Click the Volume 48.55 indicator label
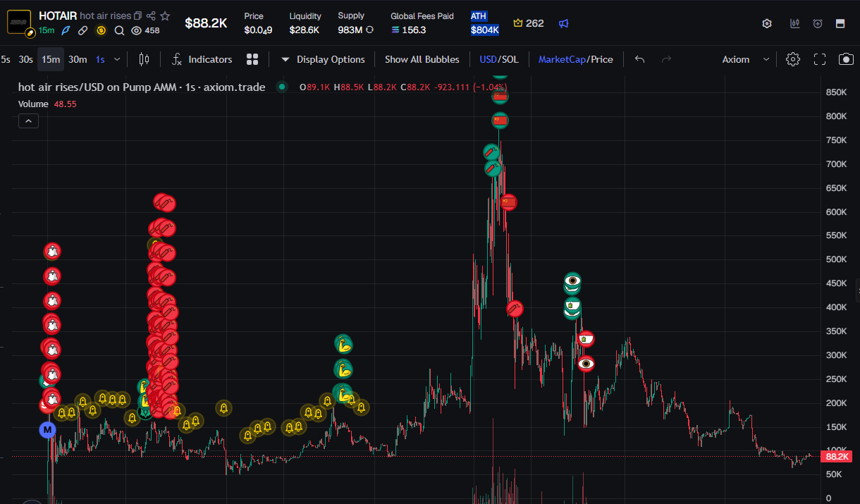860x504 pixels. click(47, 104)
